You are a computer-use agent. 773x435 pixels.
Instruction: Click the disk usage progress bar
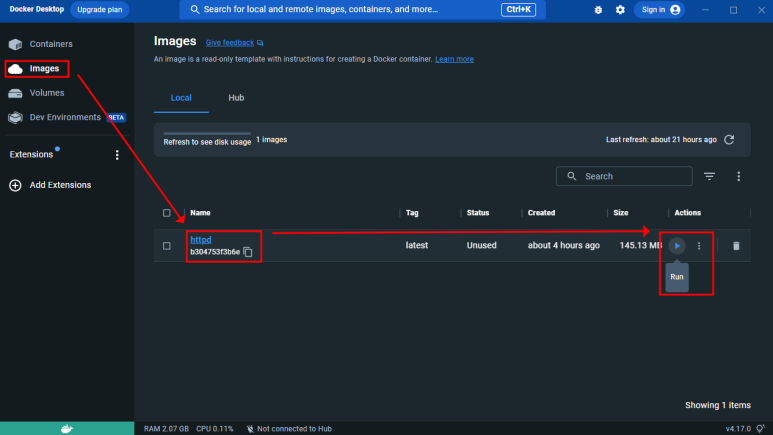(x=207, y=134)
